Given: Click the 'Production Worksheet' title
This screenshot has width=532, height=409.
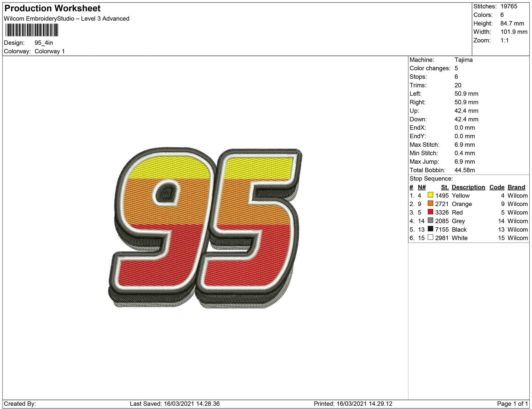Looking at the screenshot, I should pyautogui.click(x=52, y=8).
